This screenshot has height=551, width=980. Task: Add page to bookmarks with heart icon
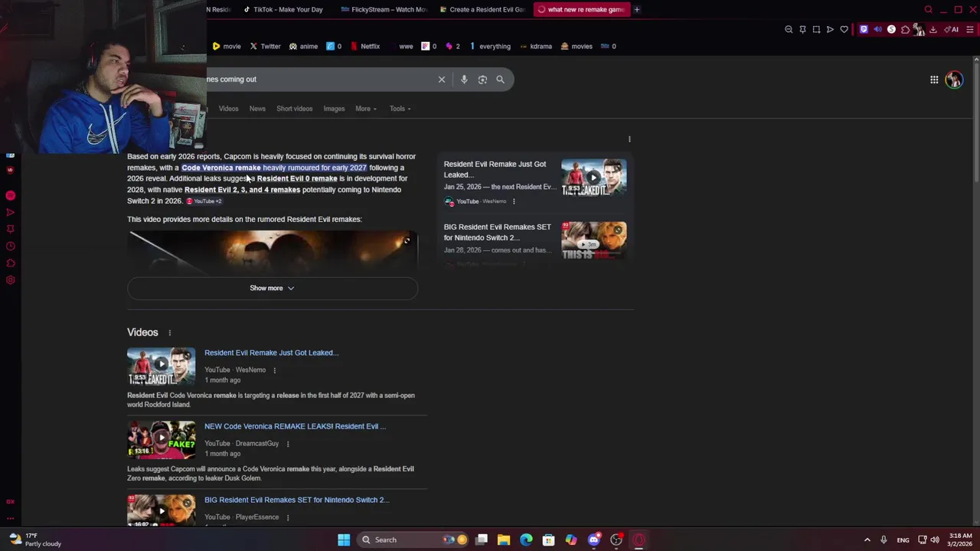[x=844, y=30]
